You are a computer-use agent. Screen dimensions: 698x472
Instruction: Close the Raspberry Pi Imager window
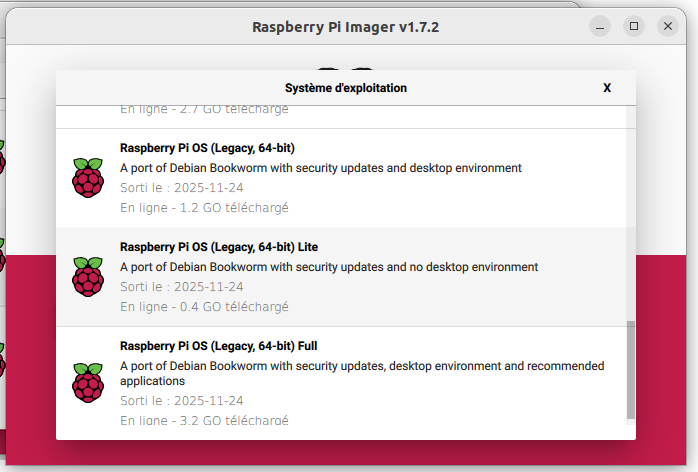coord(667,26)
